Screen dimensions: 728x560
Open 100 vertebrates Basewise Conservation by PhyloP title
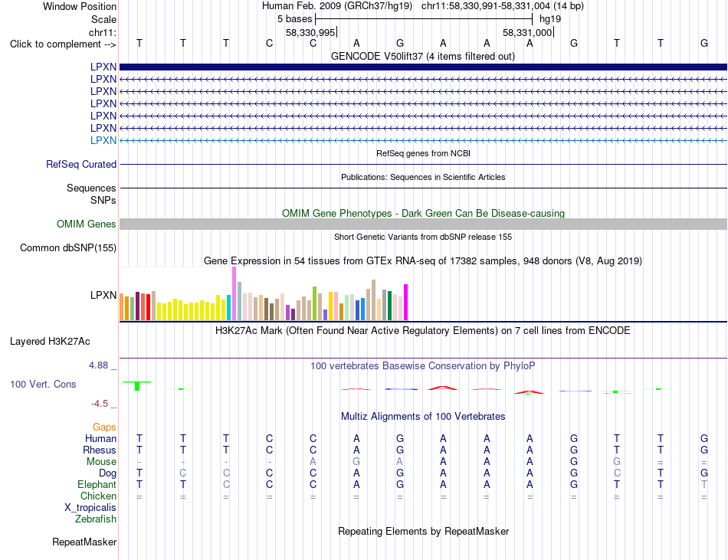tap(423, 366)
